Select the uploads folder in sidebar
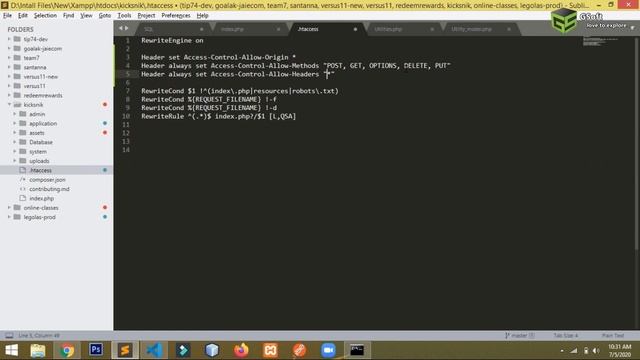Image resolution: width=640 pixels, height=360 pixels. coord(39,161)
